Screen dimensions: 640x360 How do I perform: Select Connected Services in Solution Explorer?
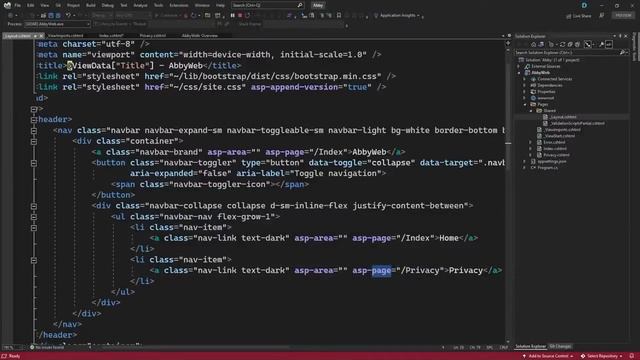tap(554, 79)
